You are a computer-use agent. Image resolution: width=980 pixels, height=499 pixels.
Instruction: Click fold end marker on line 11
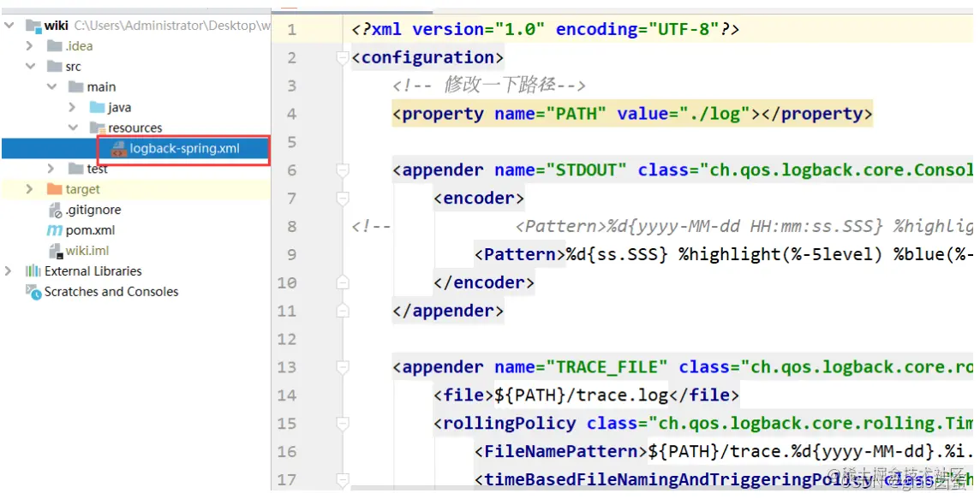(x=343, y=311)
